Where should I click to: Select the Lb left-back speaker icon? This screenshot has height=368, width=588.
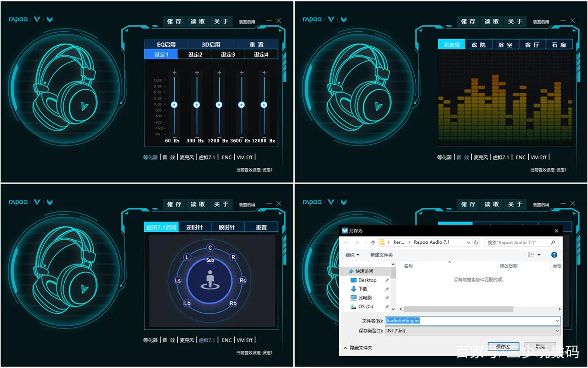[x=187, y=303]
